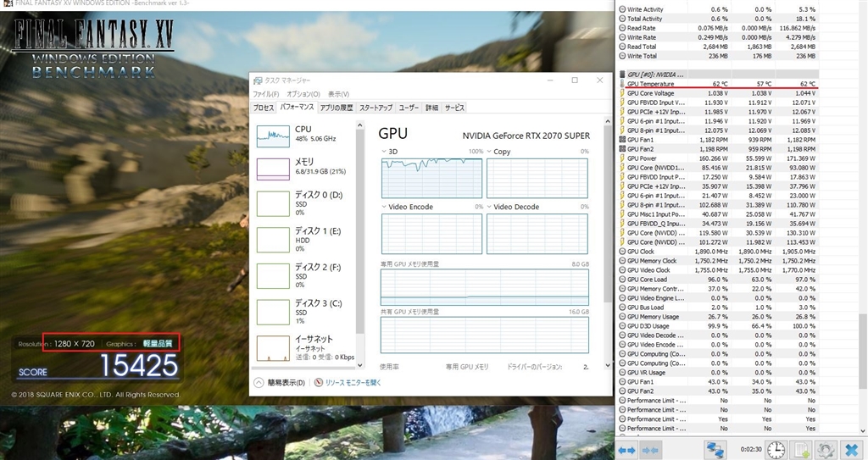Switch to the アプリの履歴 tab

point(337,108)
